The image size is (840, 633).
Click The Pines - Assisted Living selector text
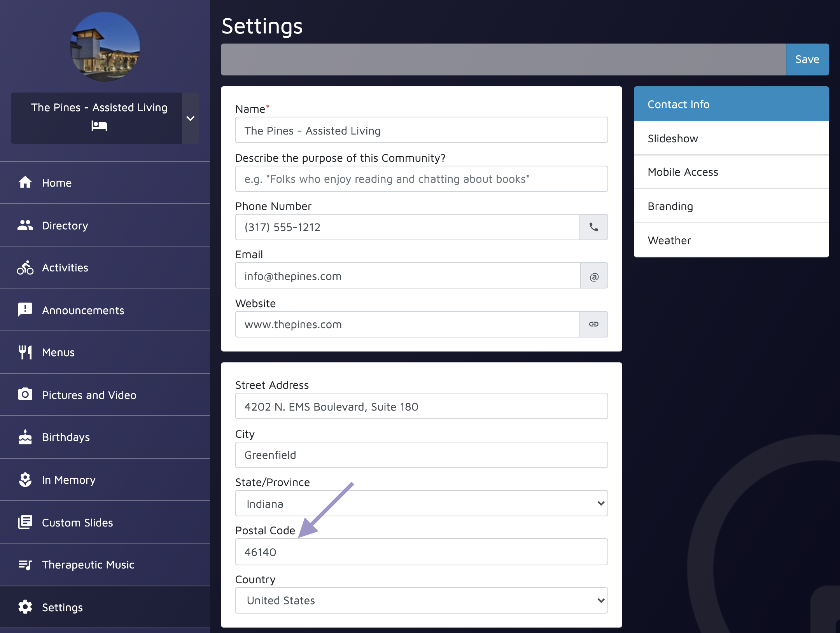coord(99,107)
